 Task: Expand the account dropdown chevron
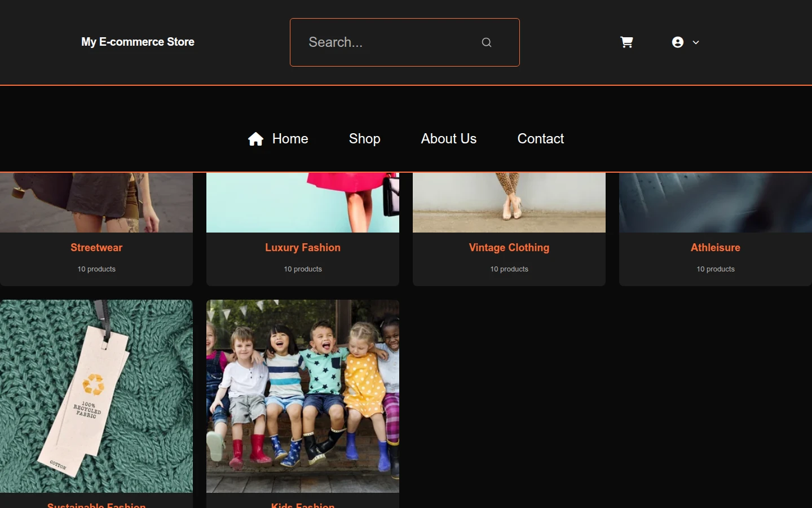696,42
